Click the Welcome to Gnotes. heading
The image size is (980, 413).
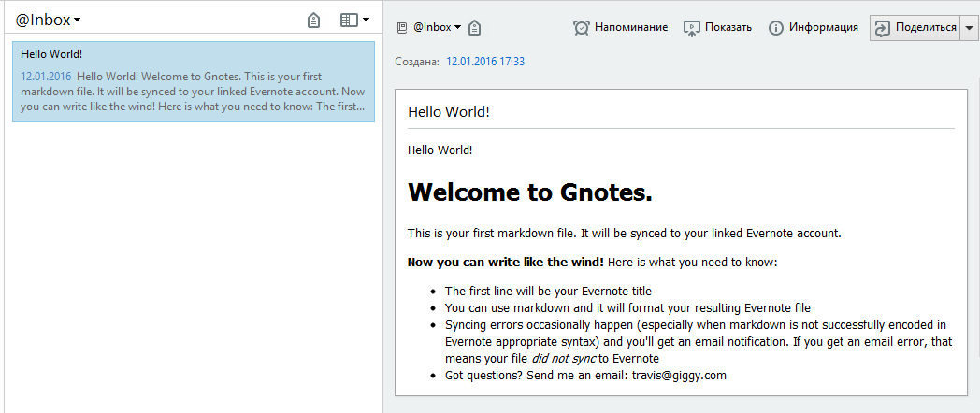pos(530,192)
